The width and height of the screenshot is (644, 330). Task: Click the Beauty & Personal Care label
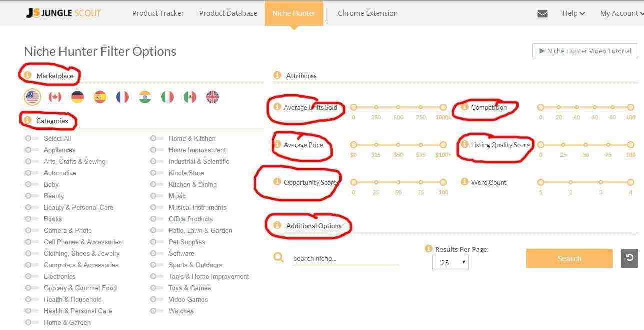(x=78, y=207)
